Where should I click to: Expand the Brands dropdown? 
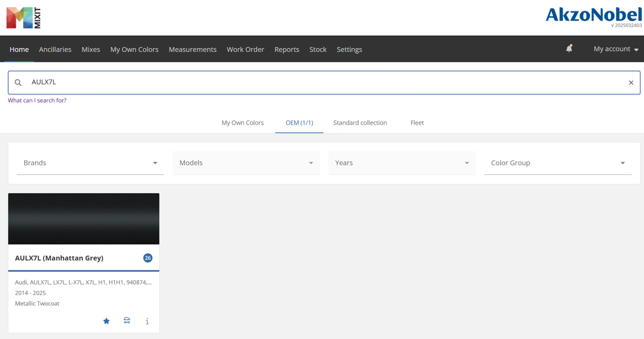(x=91, y=163)
